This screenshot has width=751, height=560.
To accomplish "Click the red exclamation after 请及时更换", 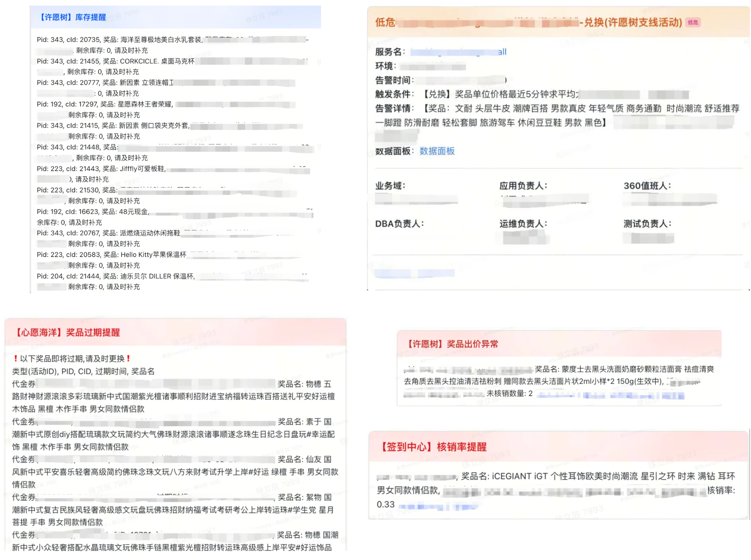I will tap(128, 359).
